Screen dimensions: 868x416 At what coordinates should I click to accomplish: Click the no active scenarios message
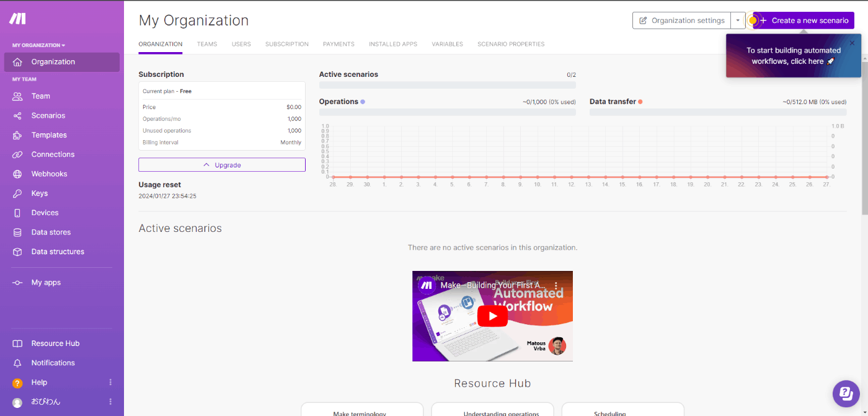(x=492, y=247)
